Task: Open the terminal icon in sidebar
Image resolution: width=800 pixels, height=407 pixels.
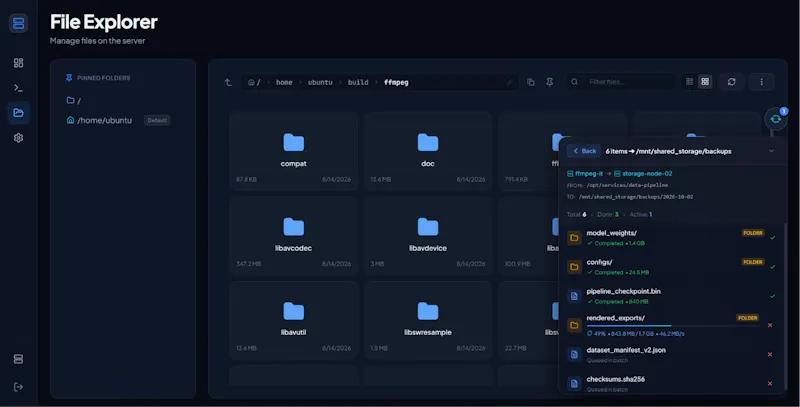Action: point(18,88)
